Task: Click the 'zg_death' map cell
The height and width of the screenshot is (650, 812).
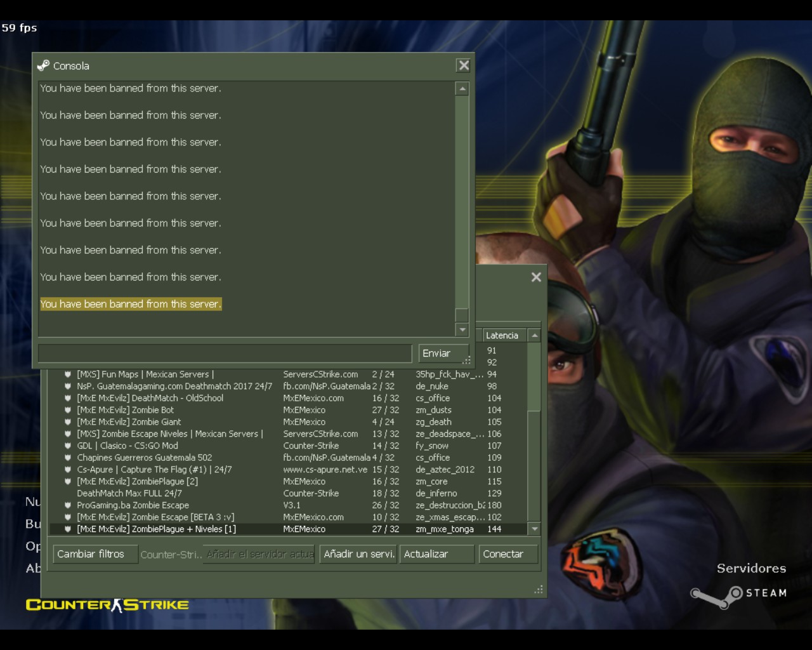Action: [434, 422]
